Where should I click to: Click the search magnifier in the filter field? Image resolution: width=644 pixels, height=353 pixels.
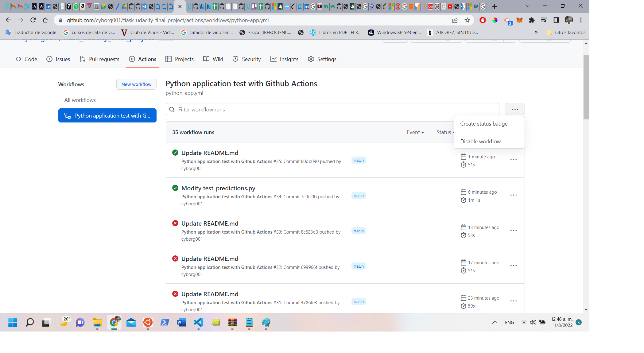coord(172,109)
